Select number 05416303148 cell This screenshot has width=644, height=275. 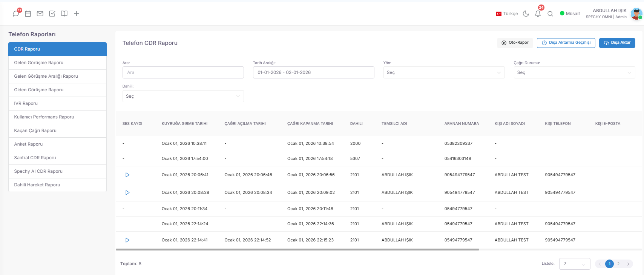pos(458,158)
